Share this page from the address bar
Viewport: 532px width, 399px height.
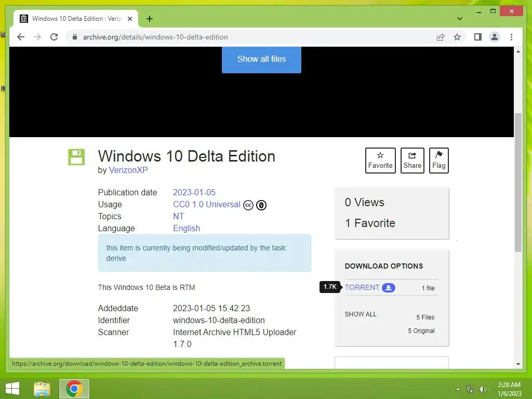click(441, 37)
